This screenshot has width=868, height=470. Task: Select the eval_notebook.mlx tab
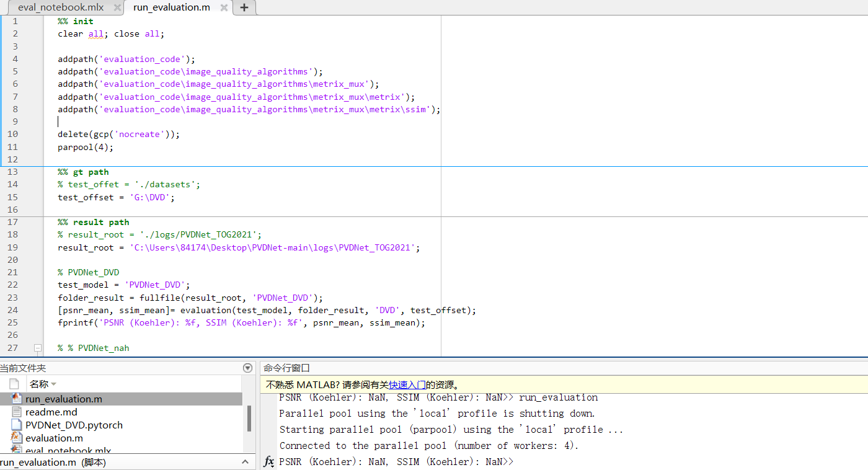point(62,8)
